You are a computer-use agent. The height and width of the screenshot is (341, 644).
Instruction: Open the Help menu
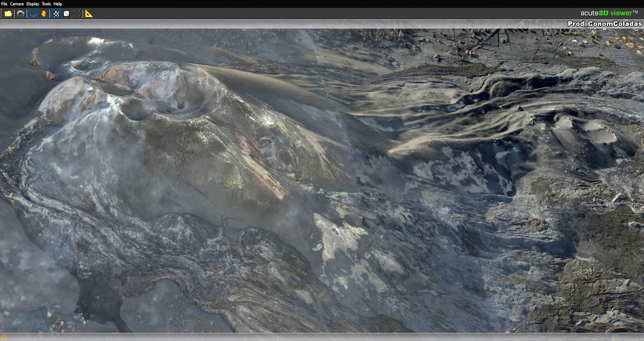[x=58, y=3]
